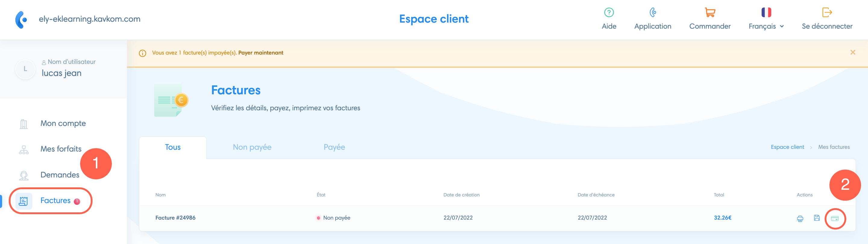Click the Date d'échéance column header

(x=596, y=195)
